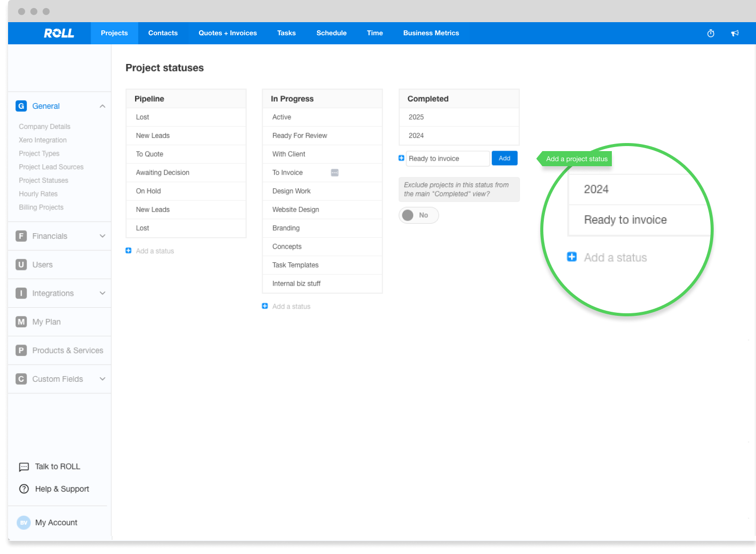The image size is (756, 554).
Task: Click the ROLL logo
Action: 59,33
